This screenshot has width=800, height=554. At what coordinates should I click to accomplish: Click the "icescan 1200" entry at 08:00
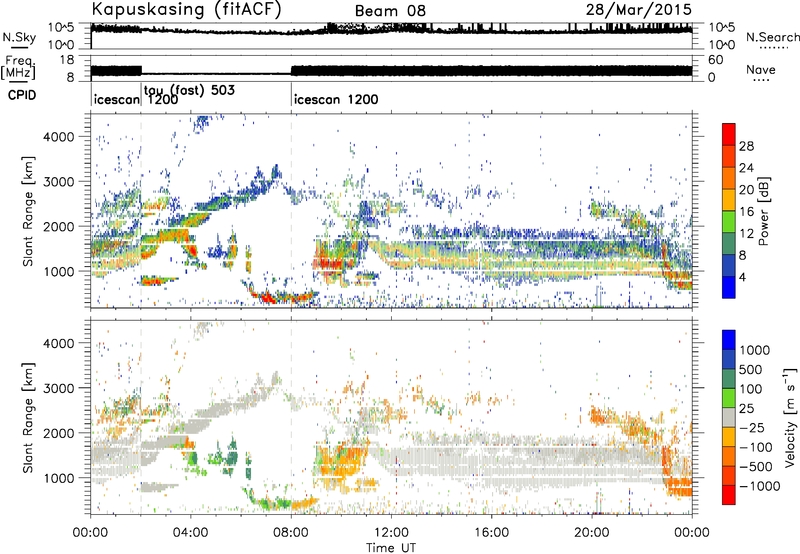click(x=336, y=99)
